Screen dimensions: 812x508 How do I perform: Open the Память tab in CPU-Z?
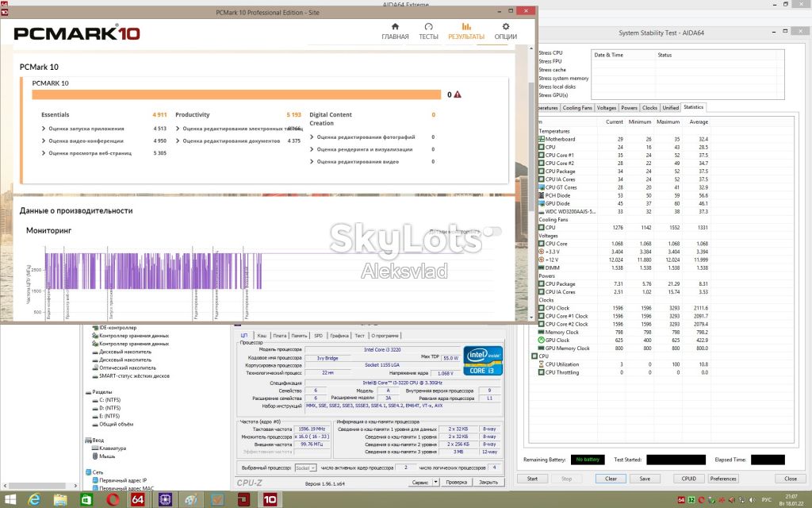pyautogui.click(x=299, y=336)
